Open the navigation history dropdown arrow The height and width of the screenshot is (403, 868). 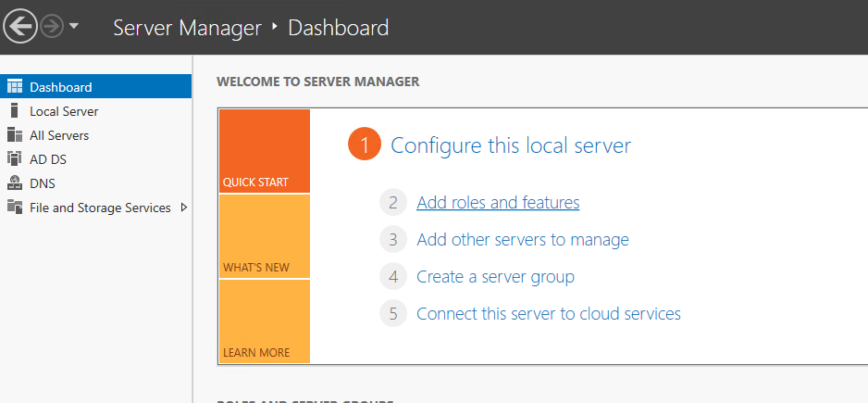pyautogui.click(x=74, y=27)
